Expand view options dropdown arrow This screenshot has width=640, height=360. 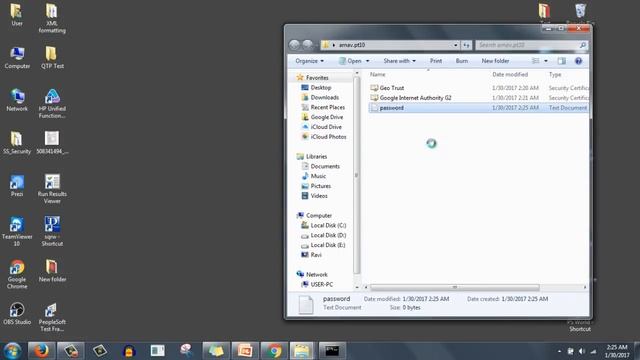546,61
